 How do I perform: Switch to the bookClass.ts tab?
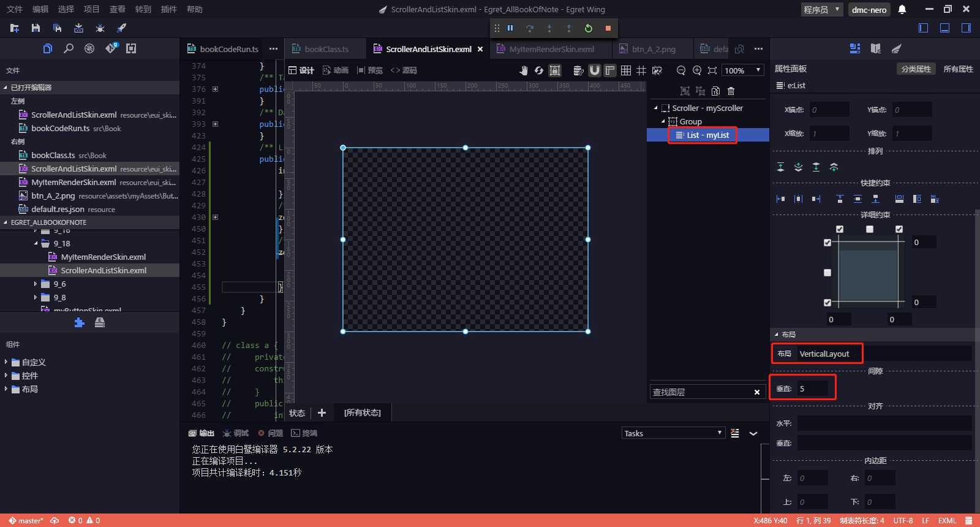pos(326,49)
